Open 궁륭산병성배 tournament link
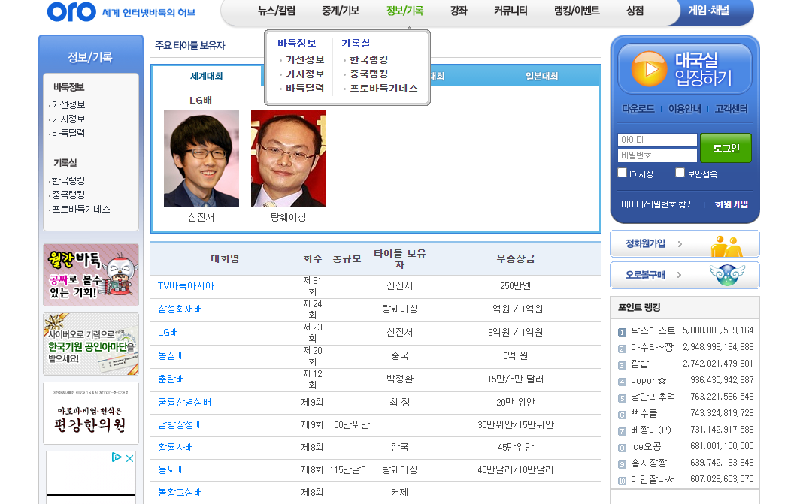812x504 pixels. point(184,402)
